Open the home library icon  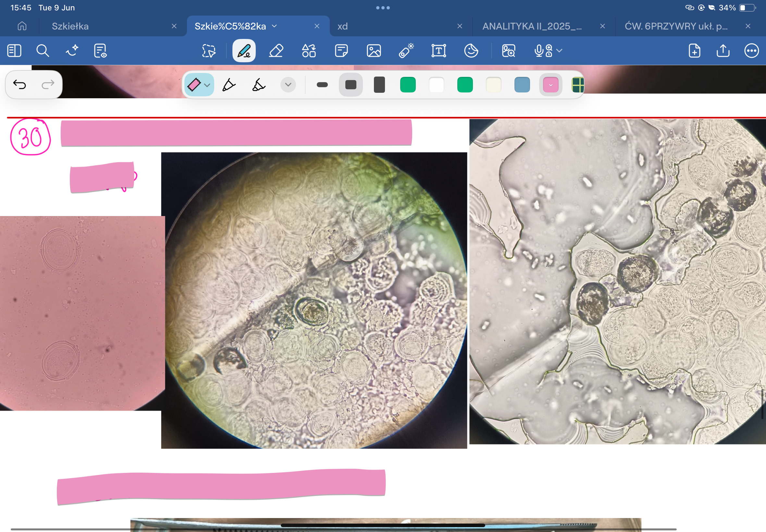pyautogui.click(x=22, y=26)
